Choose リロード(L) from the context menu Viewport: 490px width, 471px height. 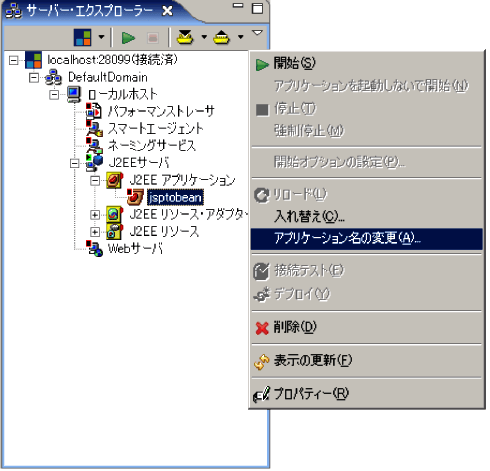[367, 195]
